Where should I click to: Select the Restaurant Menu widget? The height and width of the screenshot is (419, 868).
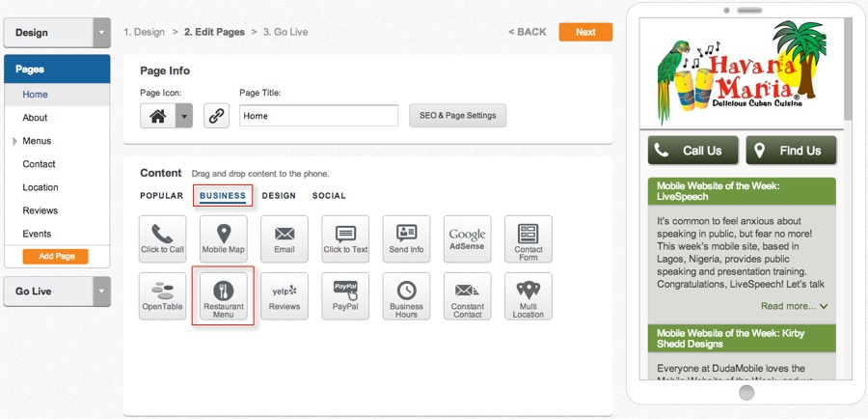click(x=223, y=296)
